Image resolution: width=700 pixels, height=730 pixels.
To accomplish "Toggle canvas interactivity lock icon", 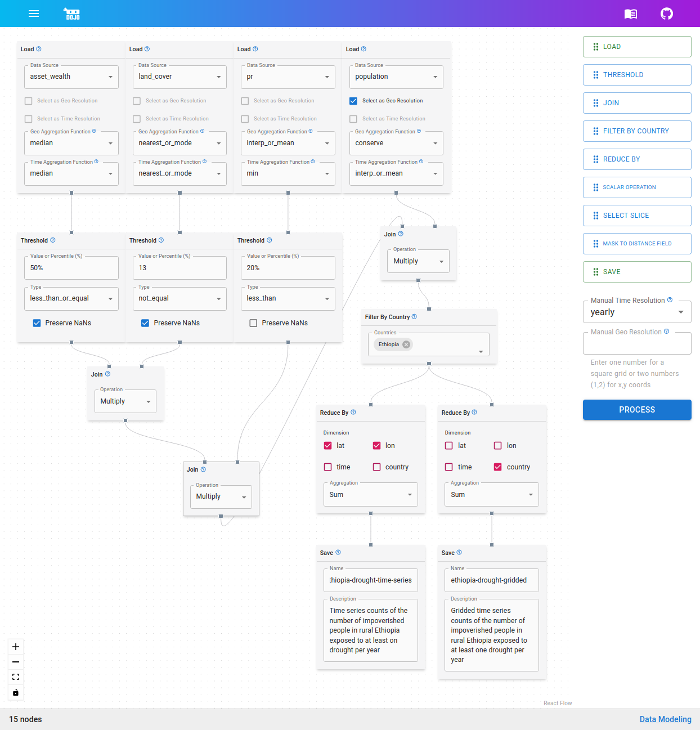I will (x=16, y=692).
